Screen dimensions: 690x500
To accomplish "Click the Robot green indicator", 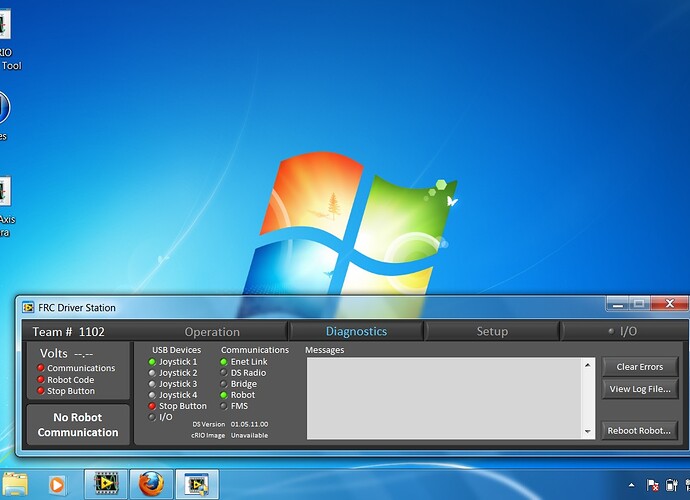I will pos(224,395).
